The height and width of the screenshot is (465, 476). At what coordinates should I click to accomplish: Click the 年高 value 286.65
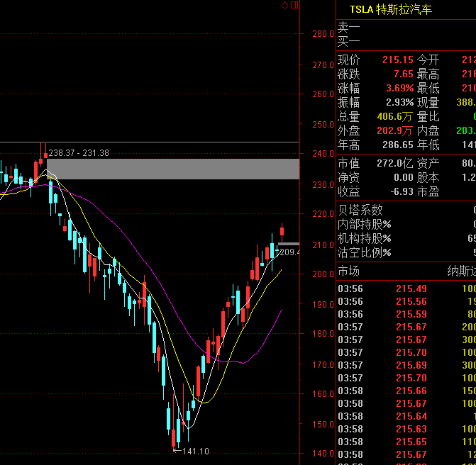pyautogui.click(x=397, y=145)
